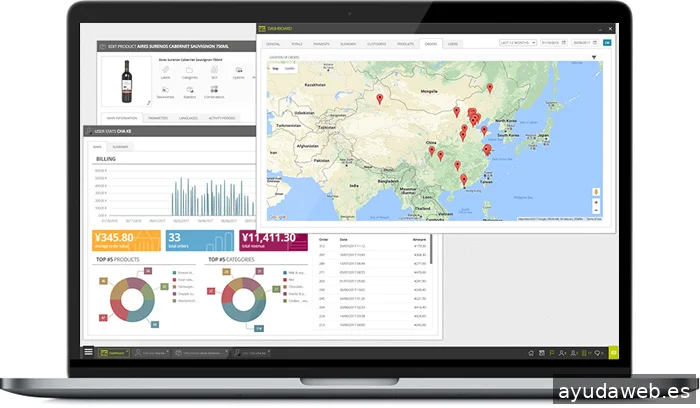The image size is (700, 408).
Task: Open the Customers tab in Dashboard
Action: [377, 44]
